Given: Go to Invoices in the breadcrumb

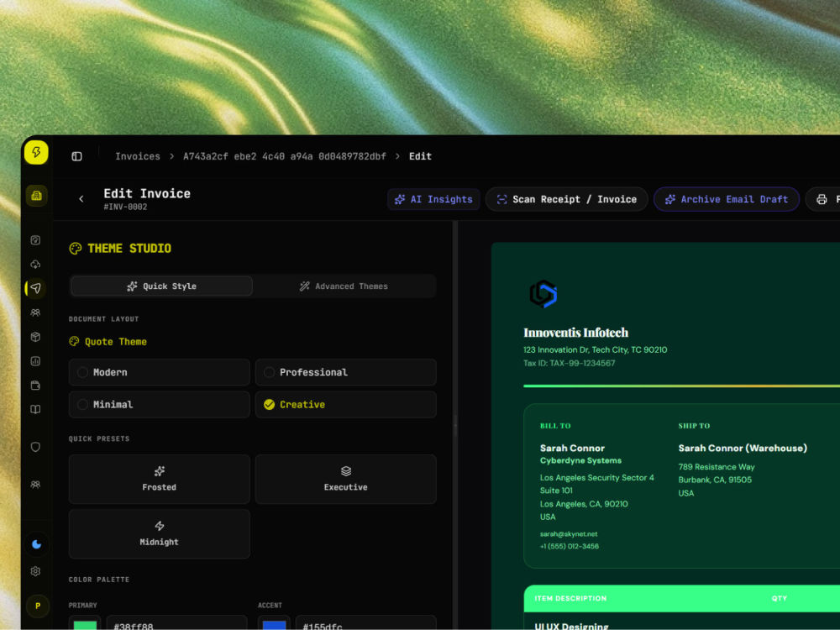Looking at the screenshot, I should [138, 156].
